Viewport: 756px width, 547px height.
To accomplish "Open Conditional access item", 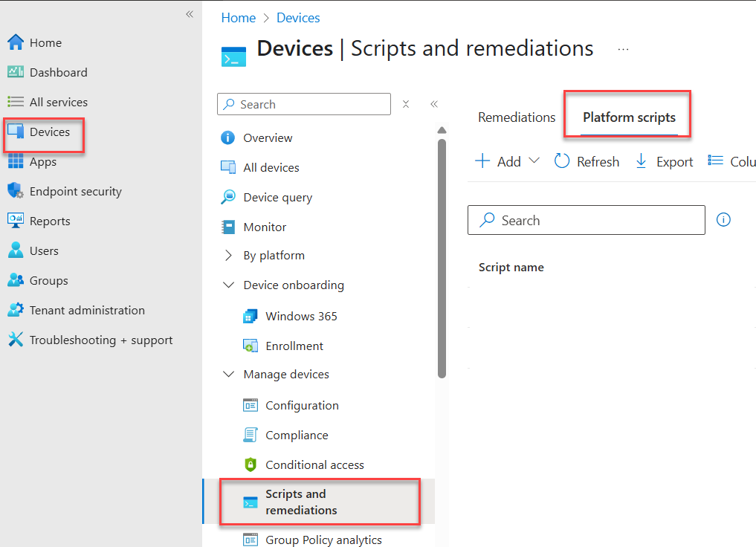I will (x=314, y=465).
